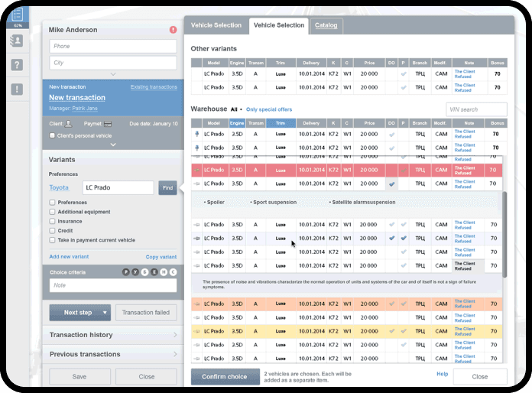Sort Warehouse table by highlighted Engine header
This screenshot has width=532, height=393.
point(237,123)
